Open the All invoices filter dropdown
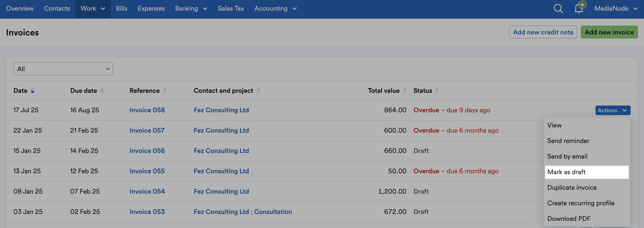The image size is (644, 228). pos(63,69)
